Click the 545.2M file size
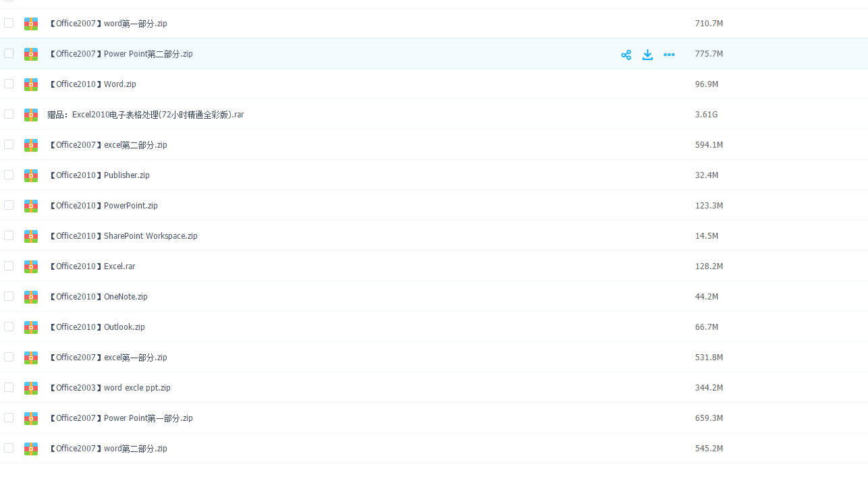The width and height of the screenshot is (868, 481). (709, 449)
